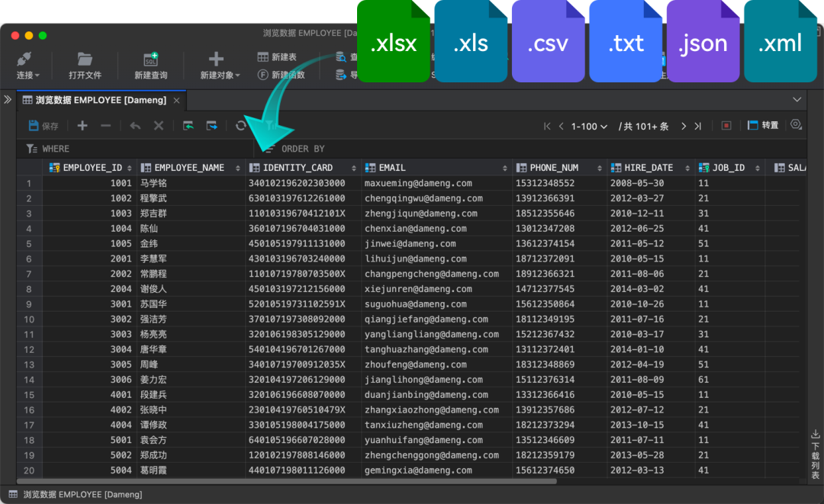
Task: Select row number 1 header
Action: (x=29, y=183)
